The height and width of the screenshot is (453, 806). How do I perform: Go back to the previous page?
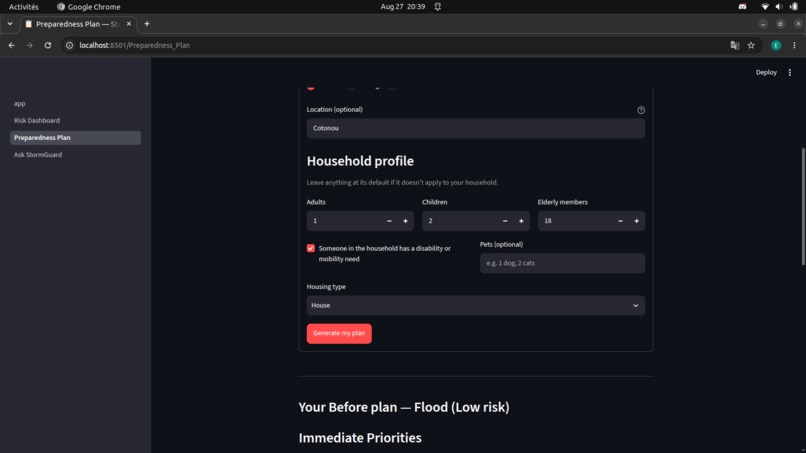pos(11,45)
